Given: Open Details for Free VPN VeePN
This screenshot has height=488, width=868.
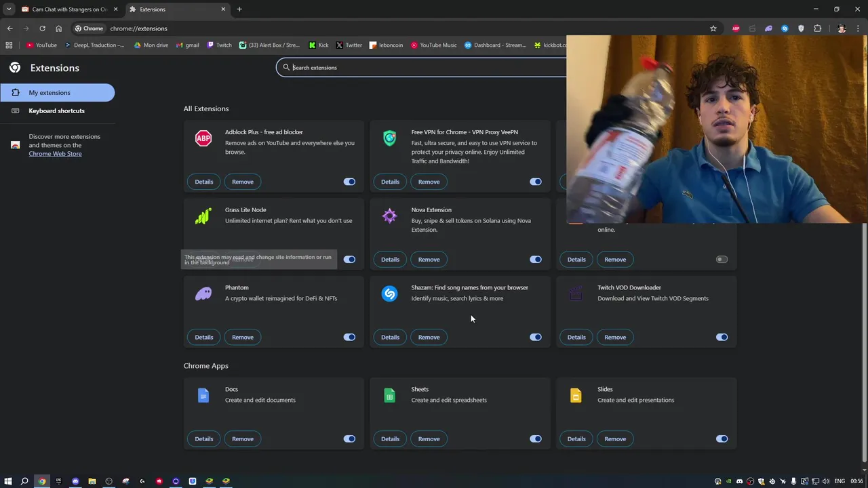Looking at the screenshot, I should [390, 182].
